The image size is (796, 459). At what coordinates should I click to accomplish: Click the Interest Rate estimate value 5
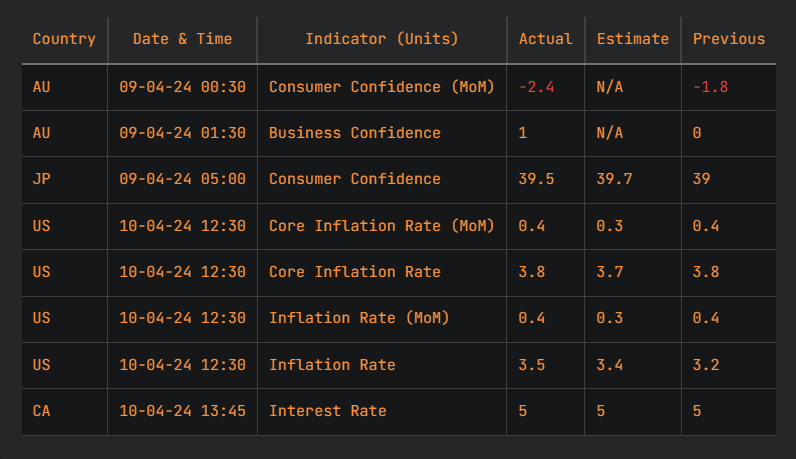[601, 411]
